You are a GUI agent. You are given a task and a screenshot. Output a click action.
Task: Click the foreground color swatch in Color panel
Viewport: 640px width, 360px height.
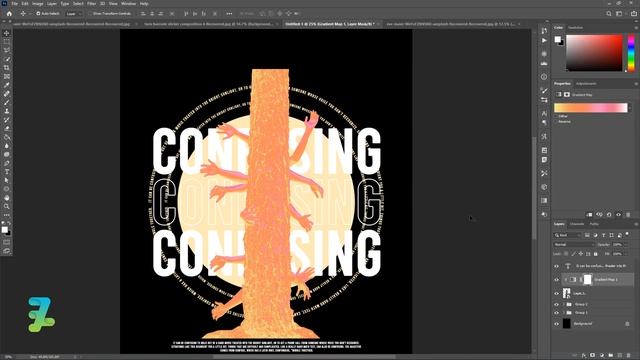point(557,39)
